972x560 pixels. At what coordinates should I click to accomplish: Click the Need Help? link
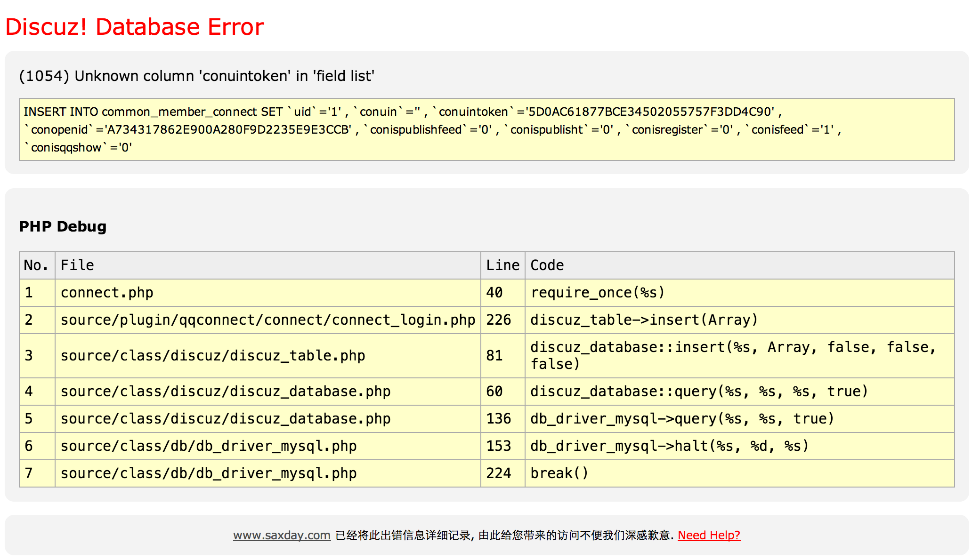pyautogui.click(x=709, y=535)
